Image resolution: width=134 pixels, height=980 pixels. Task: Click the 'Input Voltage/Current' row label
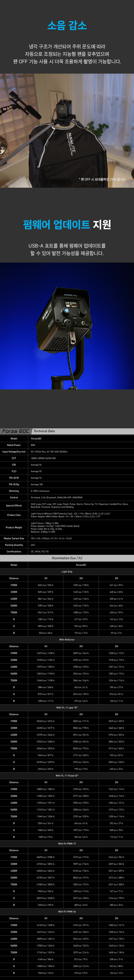14,452
